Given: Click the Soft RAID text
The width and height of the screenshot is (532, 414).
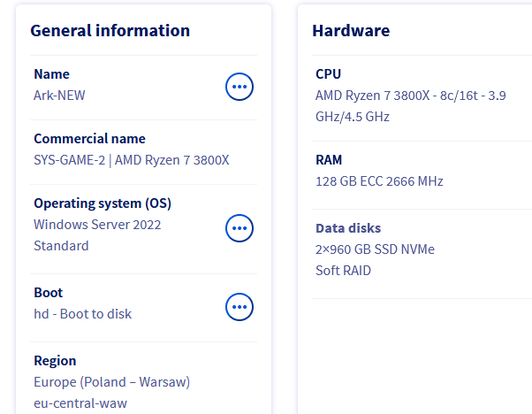Looking at the screenshot, I should pyautogui.click(x=343, y=271).
